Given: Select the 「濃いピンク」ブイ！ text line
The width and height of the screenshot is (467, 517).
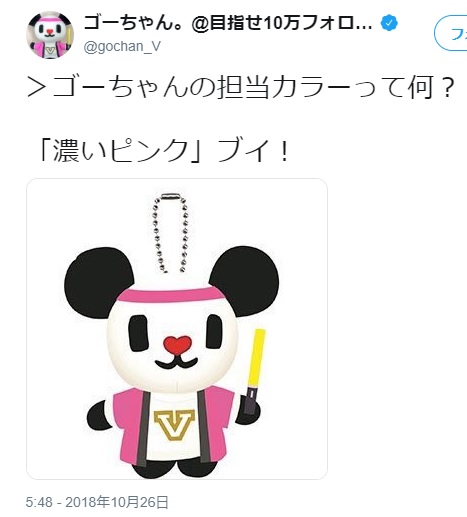Looking at the screenshot, I should (164, 151).
